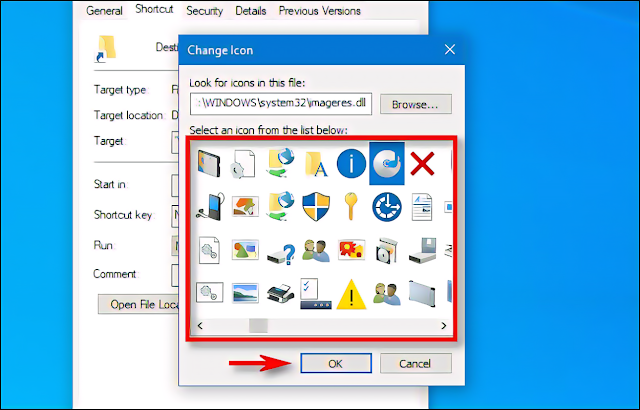
Task: Choose the yellow warning triangle icon
Action: click(x=351, y=294)
